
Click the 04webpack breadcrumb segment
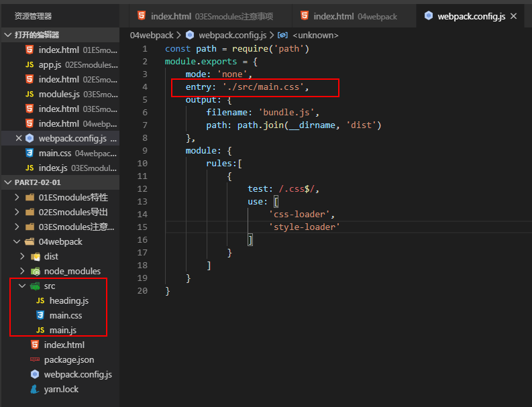(x=152, y=36)
